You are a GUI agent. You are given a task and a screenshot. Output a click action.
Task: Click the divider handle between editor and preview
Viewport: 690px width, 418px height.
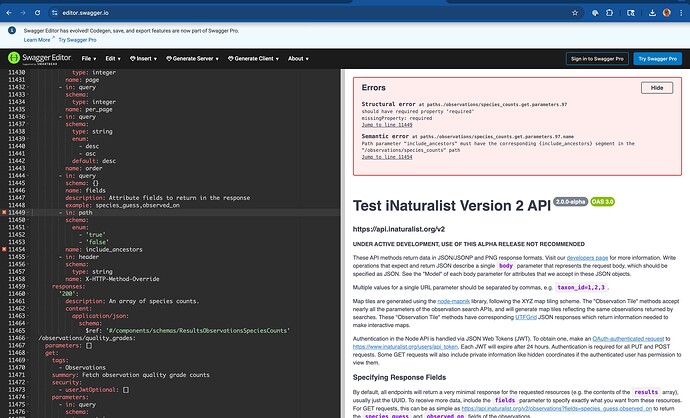[341, 243]
